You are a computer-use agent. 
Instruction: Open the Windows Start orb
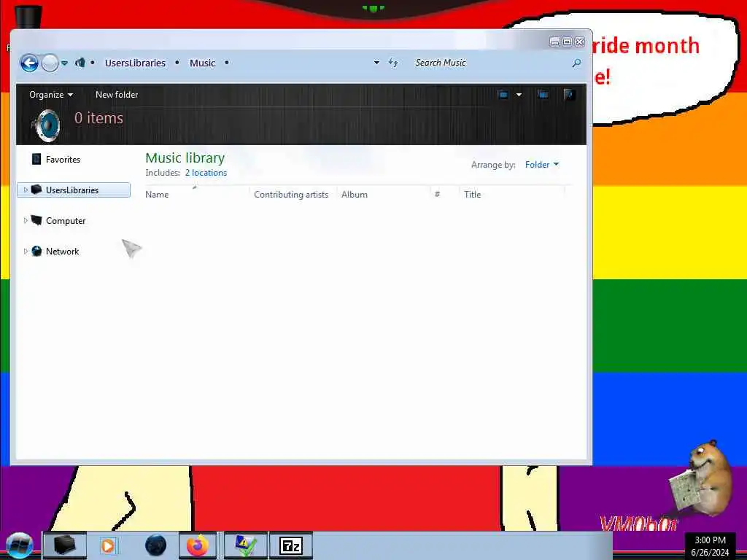pyautogui.click(x=20, y=545)
